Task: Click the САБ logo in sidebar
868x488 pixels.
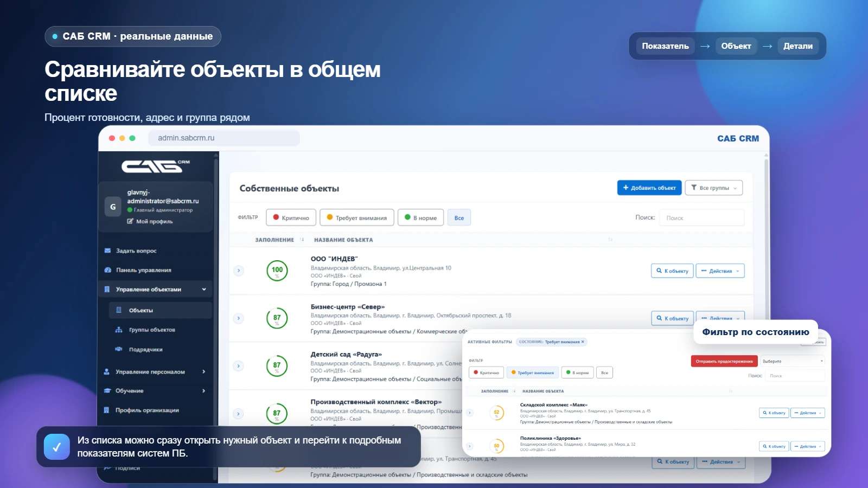Action: pos(155,166)
